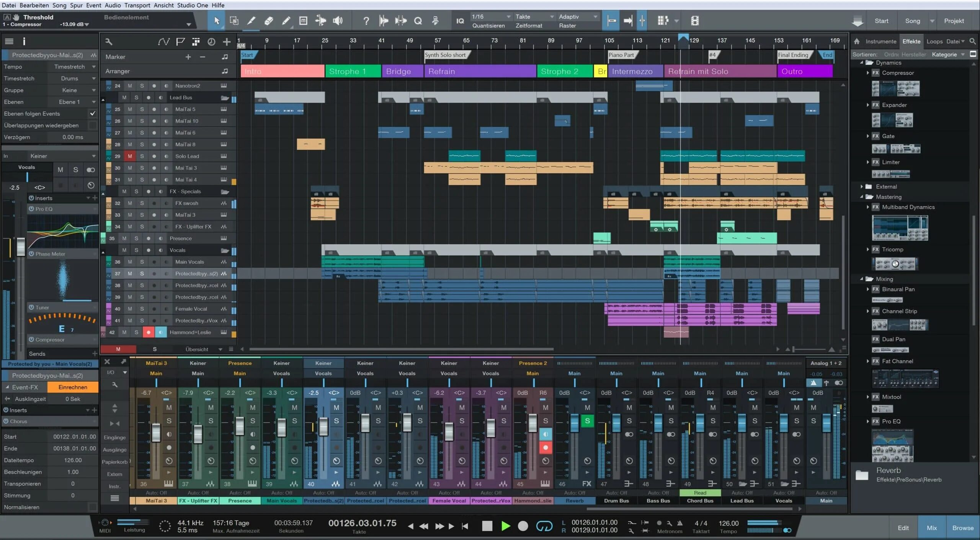Select the Draw tool in toolbar
Screen dimensions: 980x540
[x=286, y=21]
